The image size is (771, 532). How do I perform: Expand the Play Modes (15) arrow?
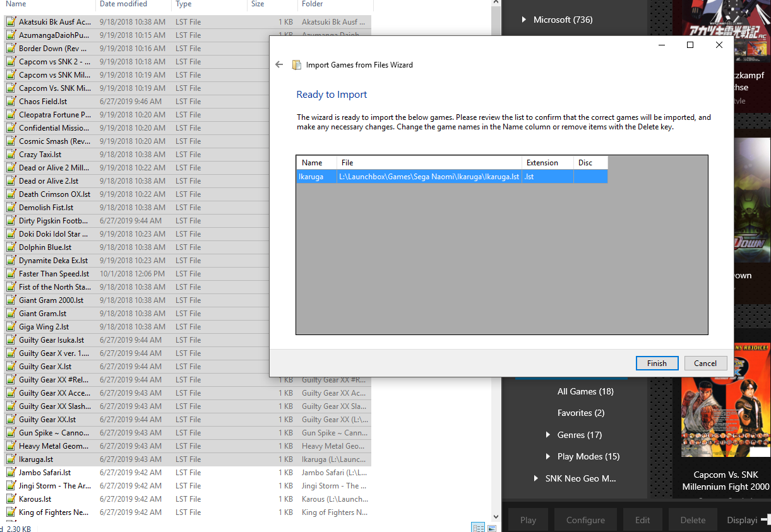click(x=547, y=456)
